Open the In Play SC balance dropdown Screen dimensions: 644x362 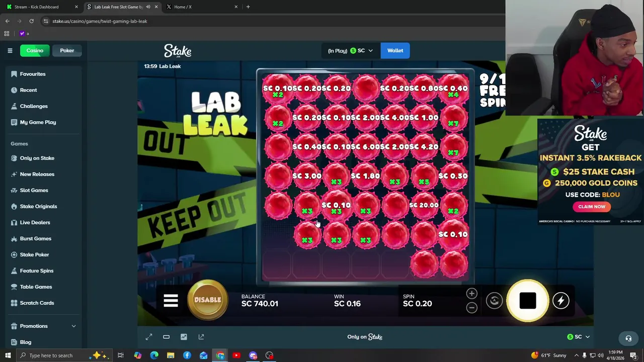pyautogui.click(x=350, y=50)
